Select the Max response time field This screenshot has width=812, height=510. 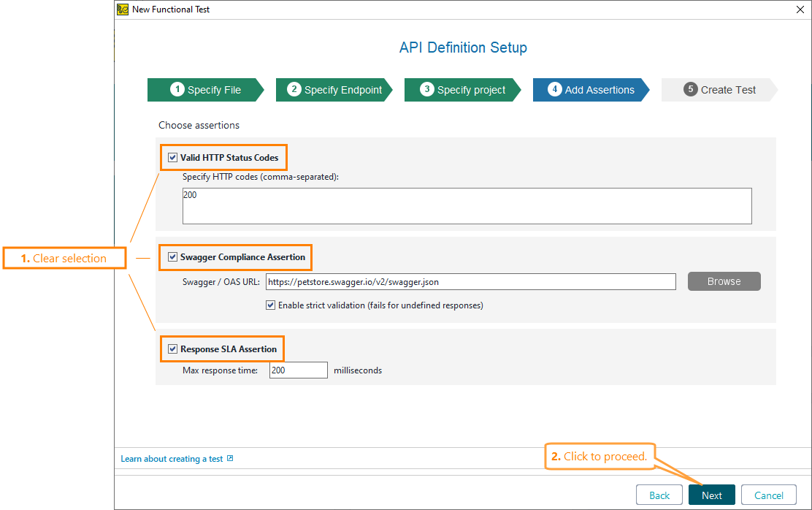tap(298, 370)
